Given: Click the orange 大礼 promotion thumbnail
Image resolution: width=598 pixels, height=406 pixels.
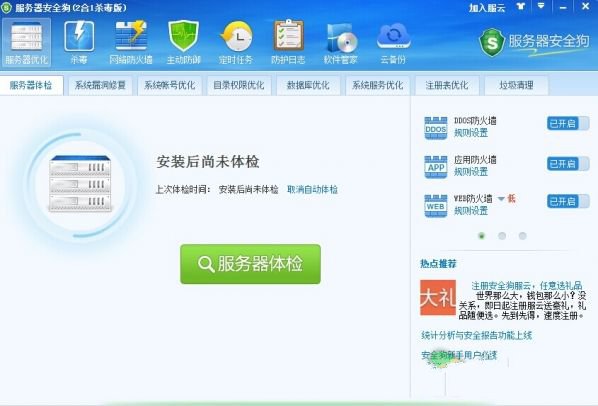Looking at the screenshot, I should pyautogui.click(x=438, y=298).
